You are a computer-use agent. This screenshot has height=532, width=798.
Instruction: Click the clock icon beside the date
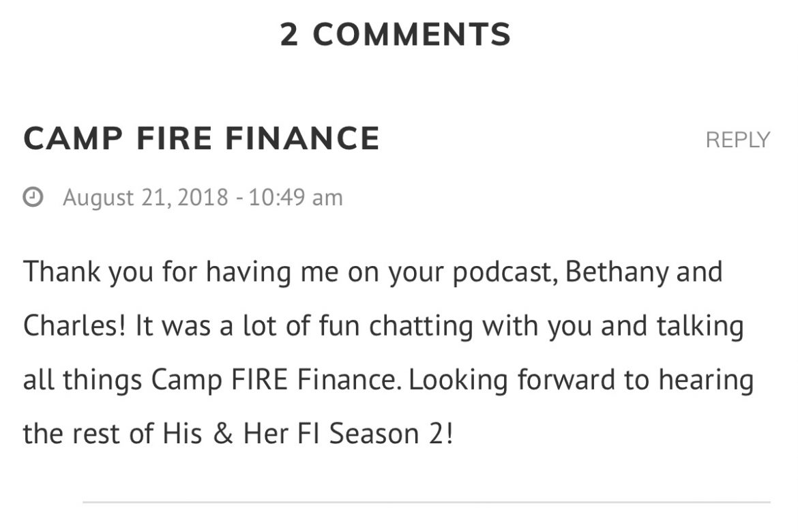(33, 197)
